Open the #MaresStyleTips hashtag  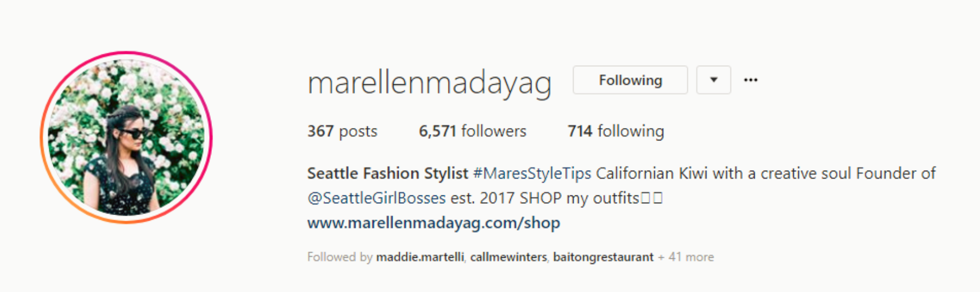pos(532,174)
